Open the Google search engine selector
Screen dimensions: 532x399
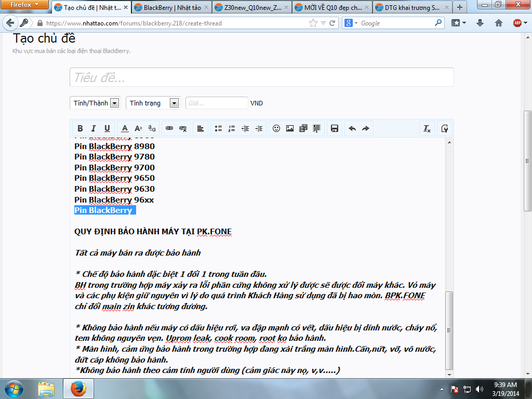(351, 23)
